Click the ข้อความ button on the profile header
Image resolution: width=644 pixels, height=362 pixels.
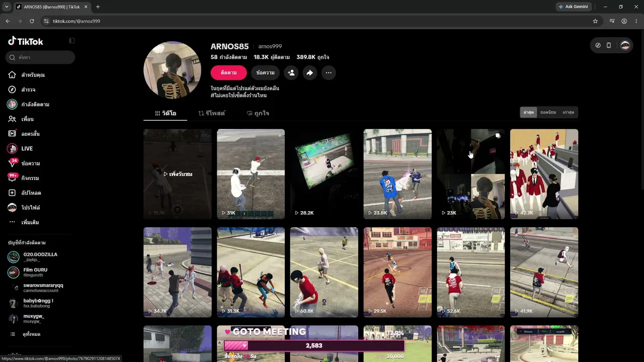pyautogui.click(x=265, y=73)
